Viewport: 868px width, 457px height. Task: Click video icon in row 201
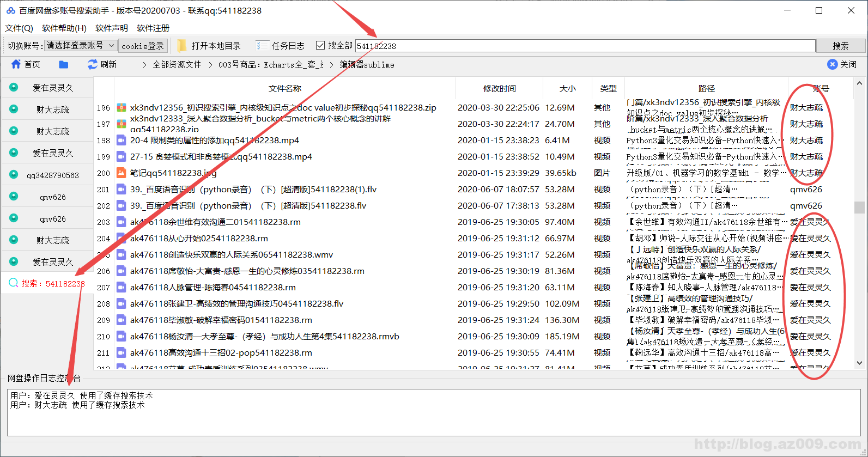(122, 190)
